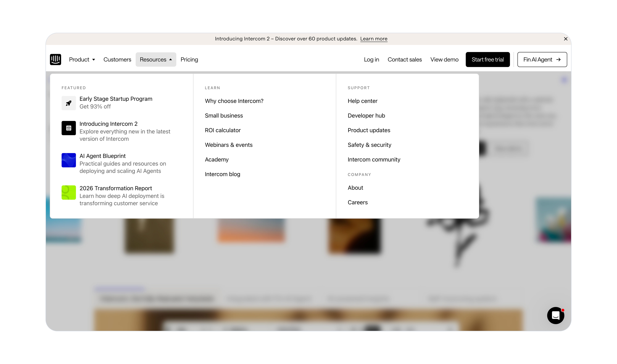This screenshot has height=364, width=617.
Task: Open the Small business page
Action: coord(224,116)
